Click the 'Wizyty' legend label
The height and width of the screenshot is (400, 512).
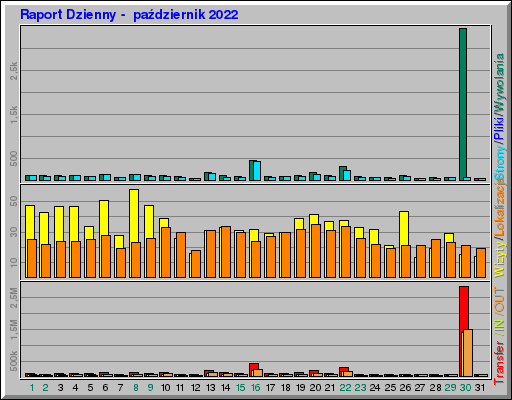pyautogui.click(x=499, y=260)
